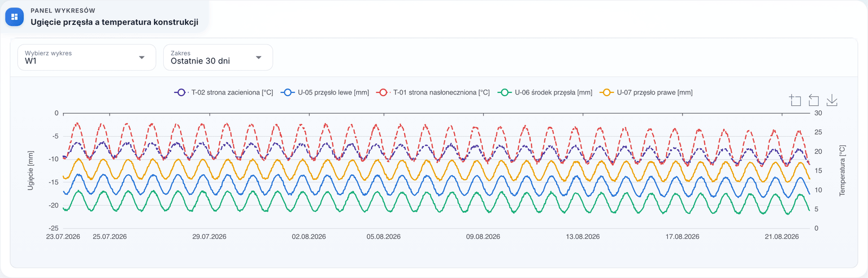
Task: Toggle the U-06 środek przęsła series
Action: [x=545, y=93]
